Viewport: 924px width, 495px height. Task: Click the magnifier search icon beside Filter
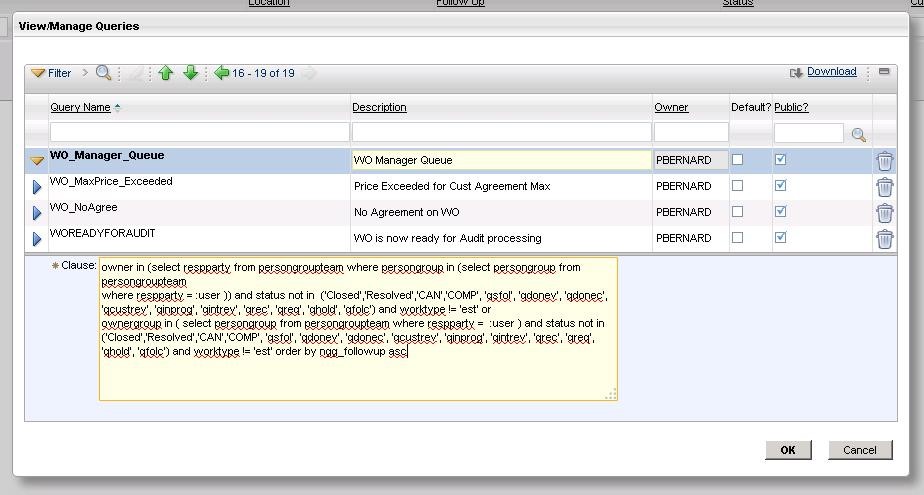[103, 73]
